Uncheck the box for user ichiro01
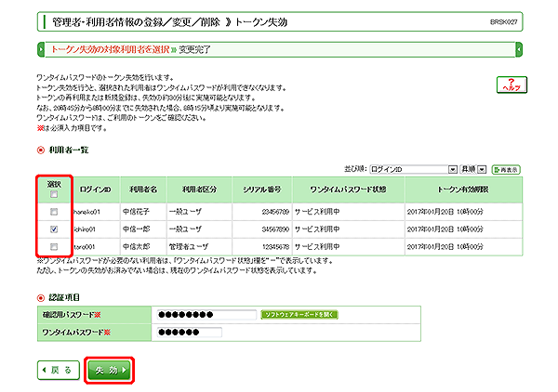The image size is (558, 392). 54,229
